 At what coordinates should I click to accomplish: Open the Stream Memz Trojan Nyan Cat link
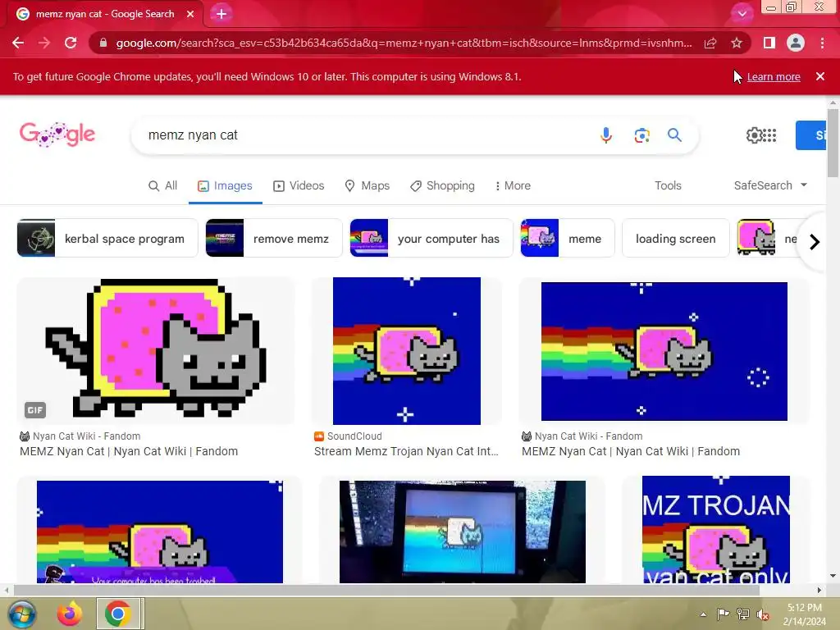406,452
